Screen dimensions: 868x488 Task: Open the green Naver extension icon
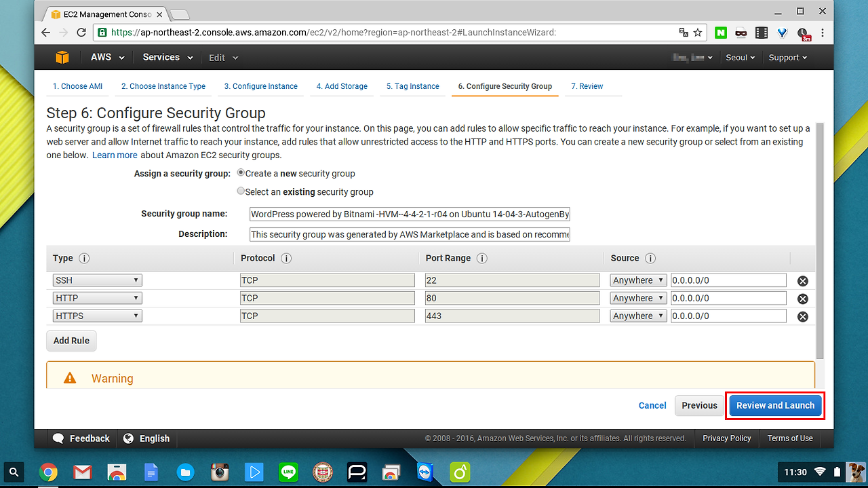click(x=720, y=33)
